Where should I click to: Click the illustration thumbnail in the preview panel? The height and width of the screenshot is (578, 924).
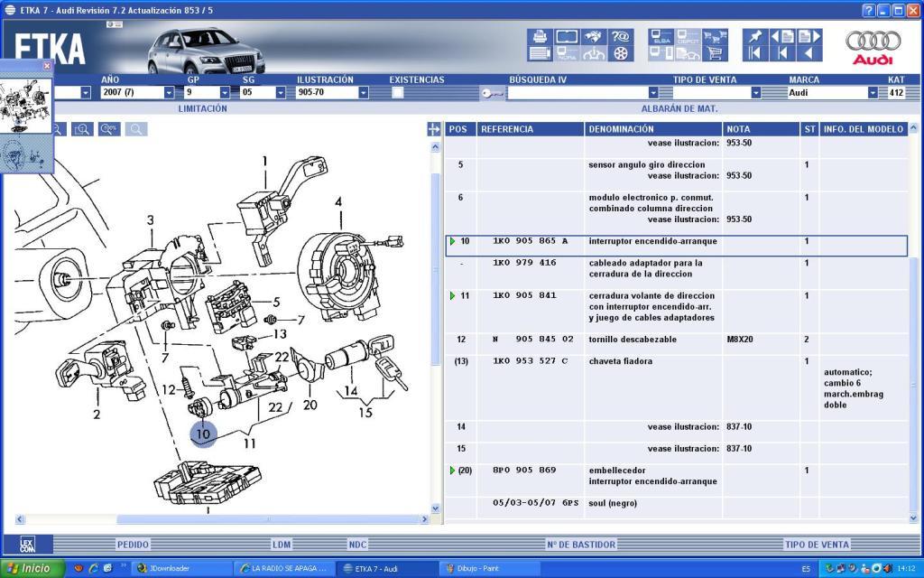click(26, 105)
